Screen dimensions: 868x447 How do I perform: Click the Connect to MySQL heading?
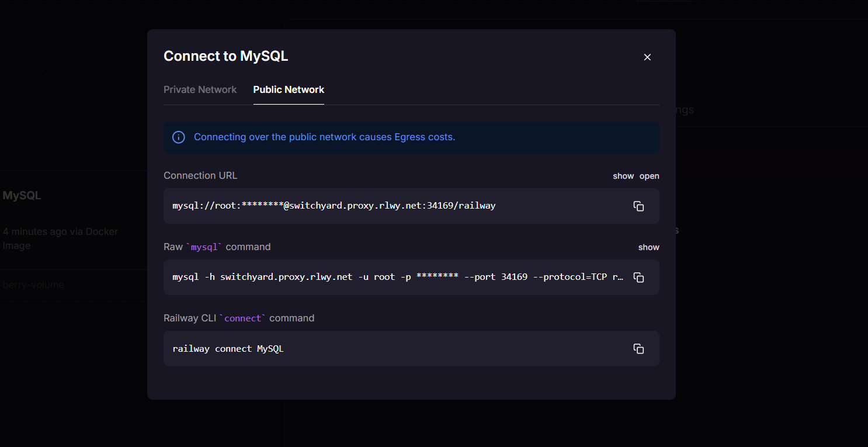[225, 56]
